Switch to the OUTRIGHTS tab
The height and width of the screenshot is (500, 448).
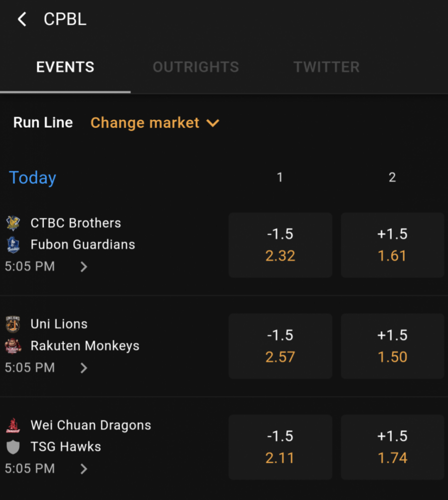(x=196, y=67)
